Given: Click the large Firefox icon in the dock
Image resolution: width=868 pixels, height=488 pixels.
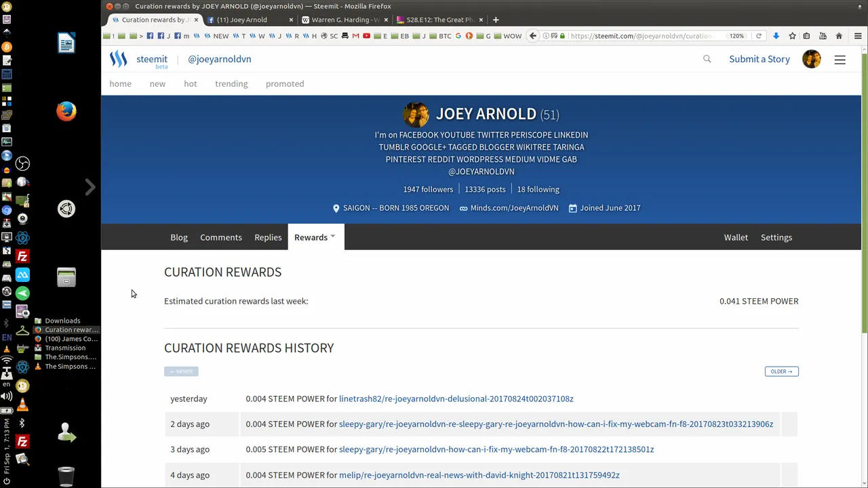Looking at the screenshot, I should click(x=66, y=111).
